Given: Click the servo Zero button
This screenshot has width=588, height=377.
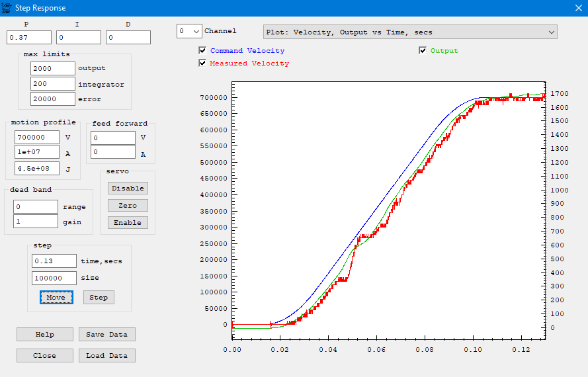Looking at the screenshot, I should 128,205.
